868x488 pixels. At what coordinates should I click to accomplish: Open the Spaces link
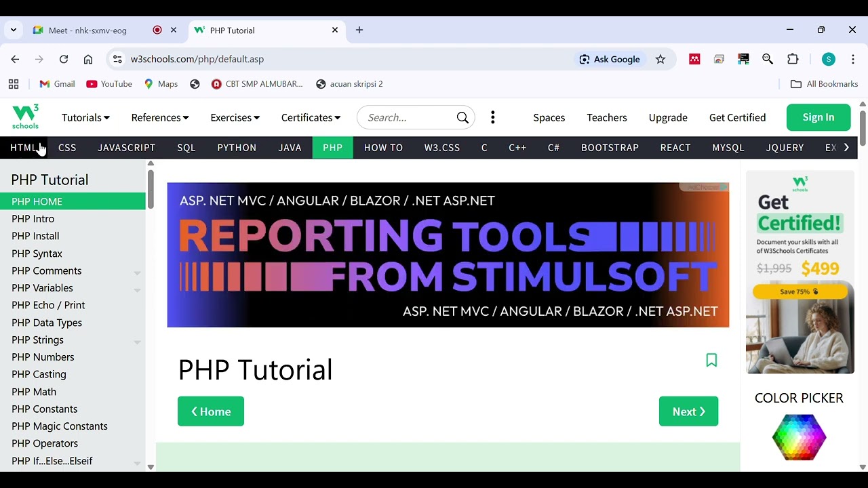pyautogui.click(x=549, y=118)
